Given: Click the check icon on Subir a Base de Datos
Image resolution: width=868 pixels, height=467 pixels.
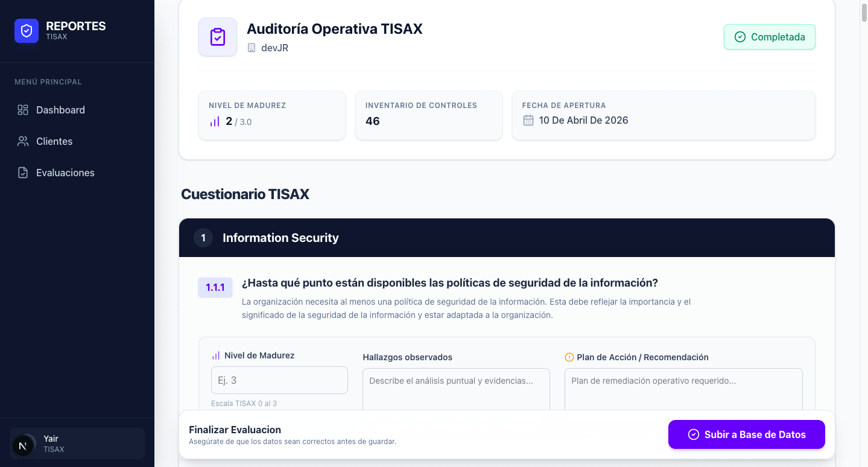Looking at the screenshot, I should (x=694, y=434).
